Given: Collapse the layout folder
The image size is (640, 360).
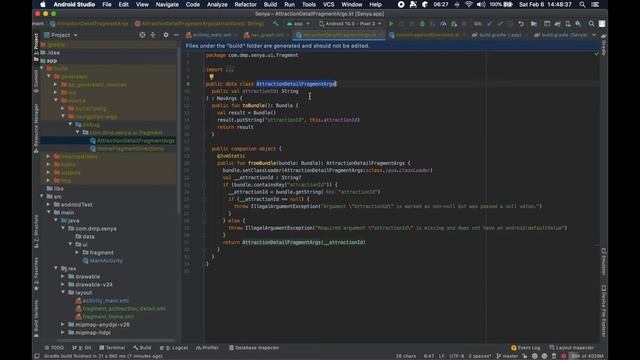Looking at the screenshot, I should (x=63, y=292).
